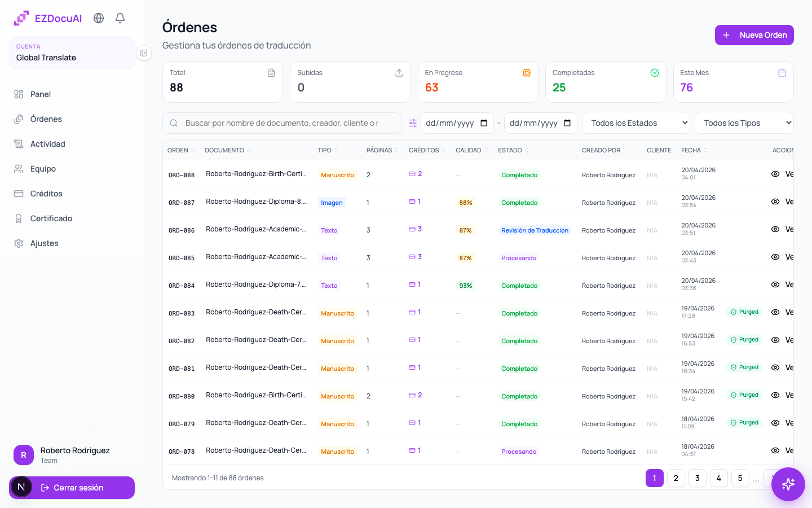Collapse the sidebar panel toggle
The height and width of the screenshot is (508, 812).
tap(144, 53)
